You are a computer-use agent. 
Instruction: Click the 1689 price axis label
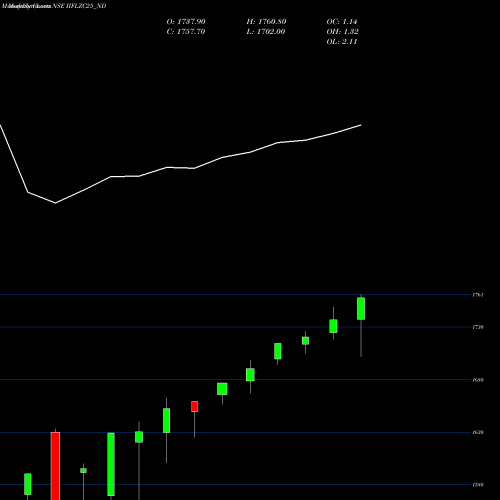coord(478,380)
